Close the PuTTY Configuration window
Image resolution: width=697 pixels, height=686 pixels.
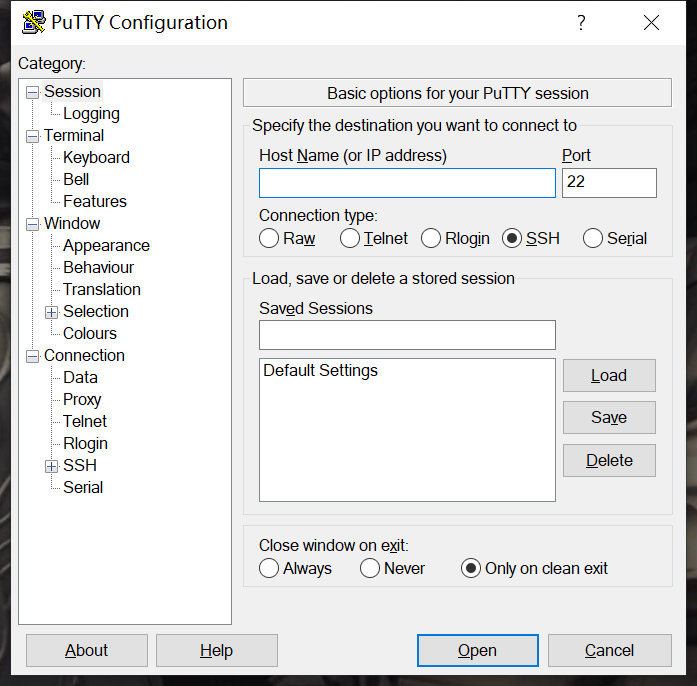pyautogui.click(x=651, y=22)
